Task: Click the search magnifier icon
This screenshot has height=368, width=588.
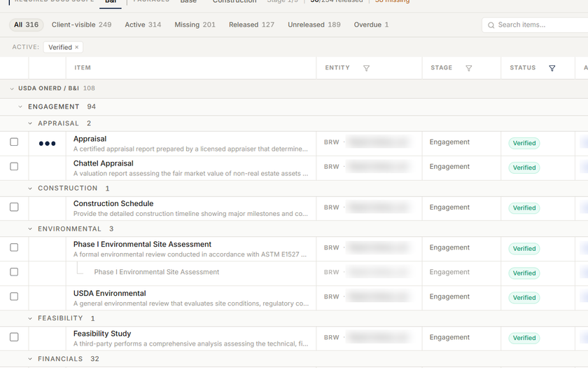Action: coord(491,25)
